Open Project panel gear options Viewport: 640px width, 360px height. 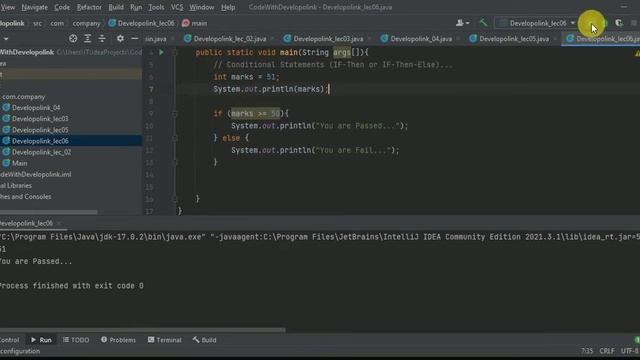(x=120, y=38)
